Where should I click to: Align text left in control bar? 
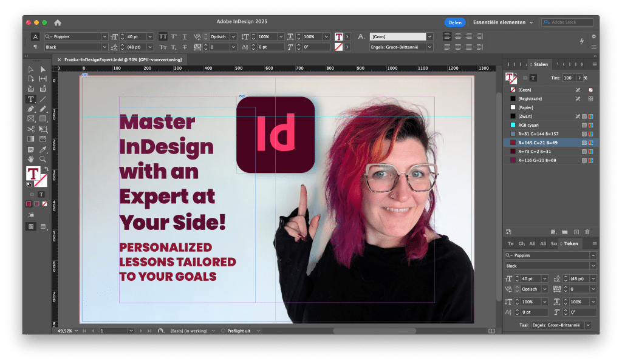[x=447, y=36]
